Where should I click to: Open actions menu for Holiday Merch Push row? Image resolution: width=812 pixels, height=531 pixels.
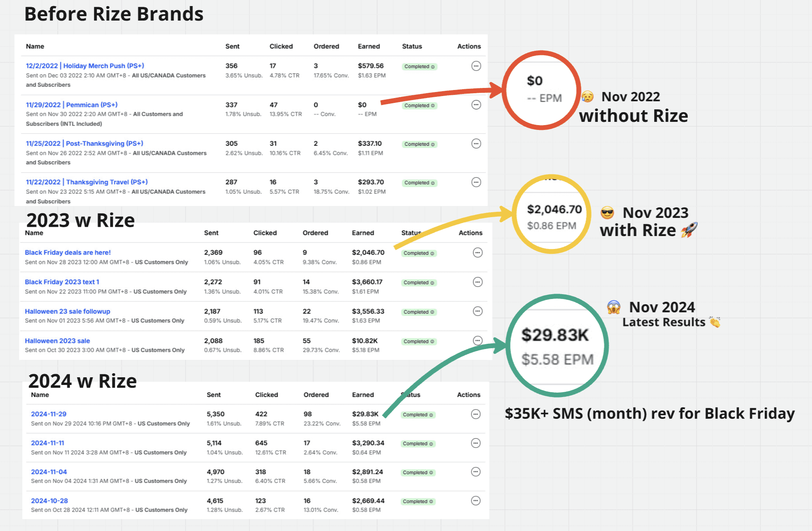[x=476, y=66]
